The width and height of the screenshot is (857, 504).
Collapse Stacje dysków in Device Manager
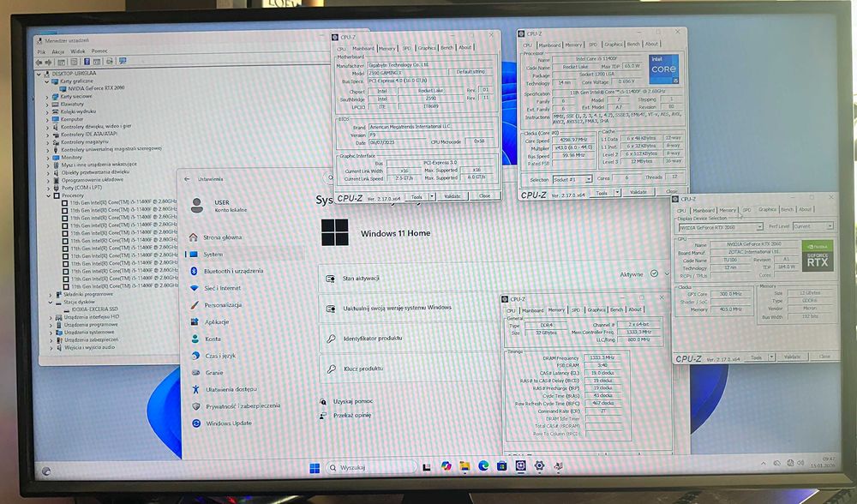[x=51, y=302]
